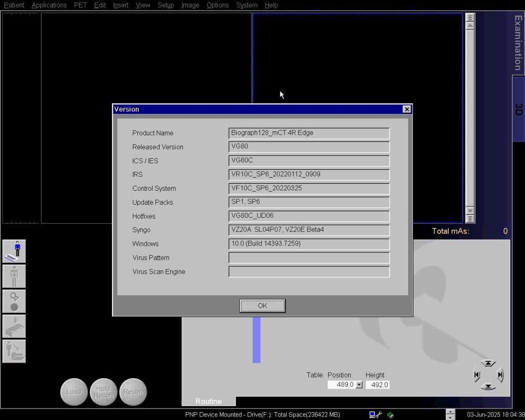Click the ICS / IES field showing VG80C
This screenshot has width=525, height=420.
click(309, 161)
